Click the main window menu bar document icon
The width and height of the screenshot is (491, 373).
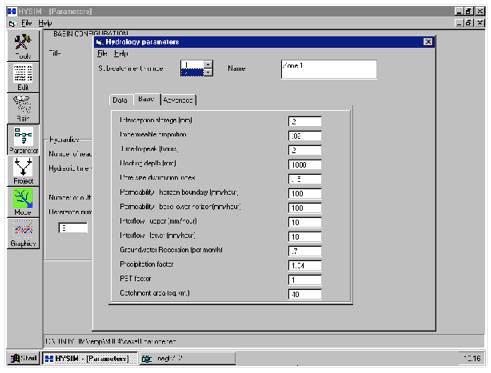[12, 23]
